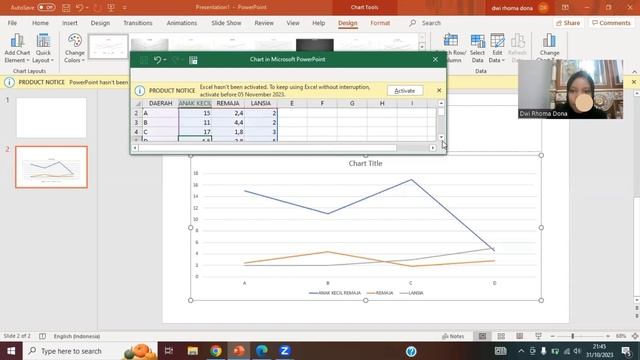Click column E header in spreadsheet
The height and width of the screenshot is (360, 640).
(x=292, y=103)
